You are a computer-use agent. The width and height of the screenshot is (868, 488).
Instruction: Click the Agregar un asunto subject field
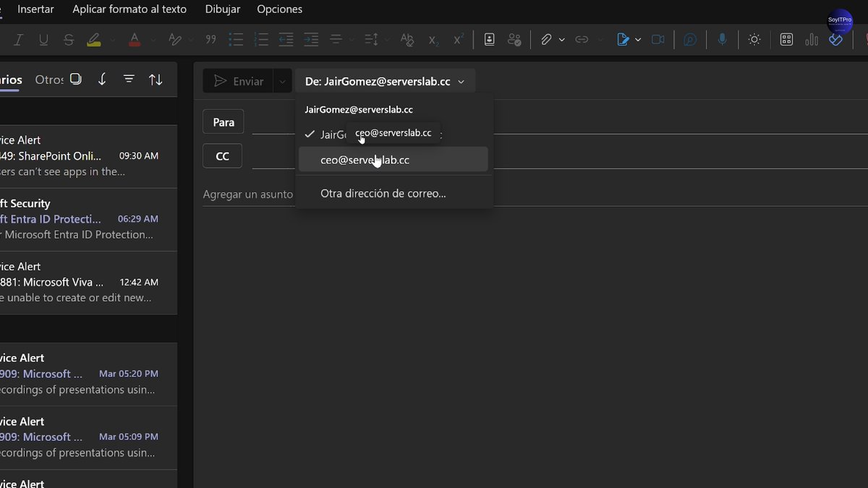point(248,194)
